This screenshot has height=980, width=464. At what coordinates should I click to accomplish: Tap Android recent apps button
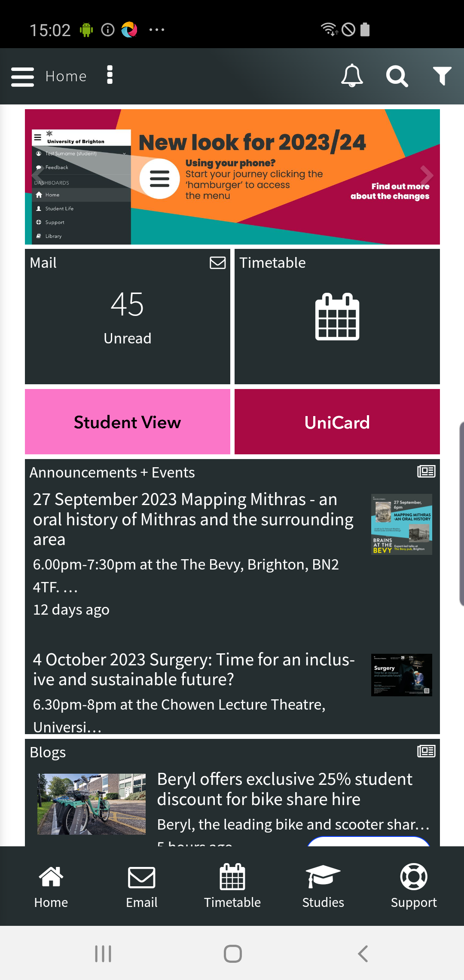click(x=103, y=954)
